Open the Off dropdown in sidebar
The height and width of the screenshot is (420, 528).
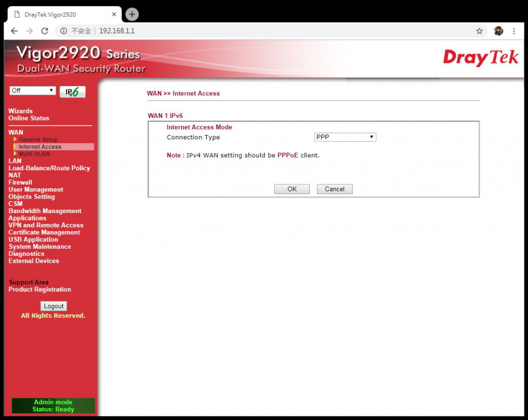pos(32,90)
